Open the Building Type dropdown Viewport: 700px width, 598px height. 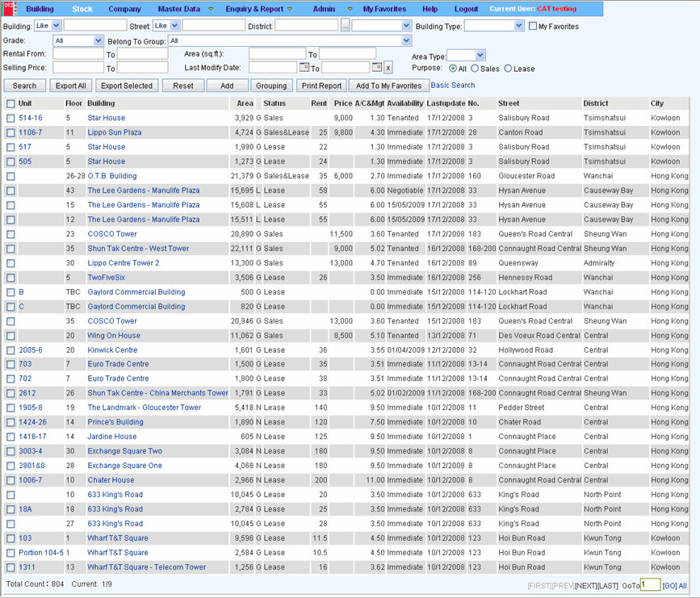click(x=518, y=26)
